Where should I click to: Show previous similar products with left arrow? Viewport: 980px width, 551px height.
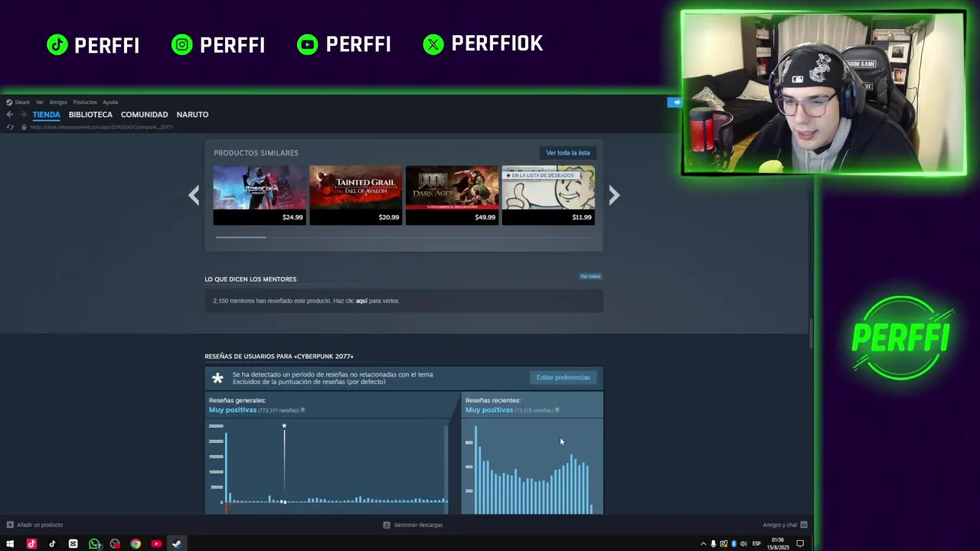point(194,195)
